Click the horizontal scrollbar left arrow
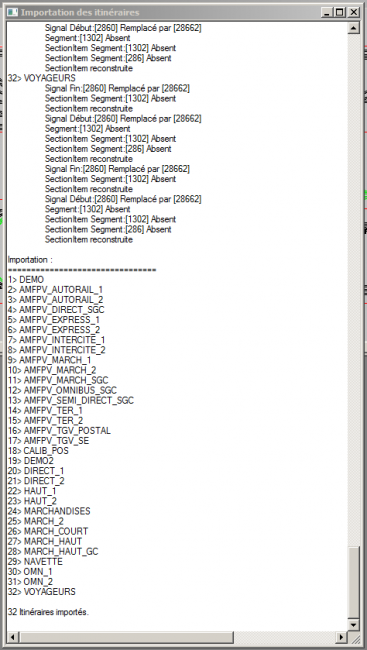Image resolution: width=367 pixels, height=650 pixels. pos(12,636)
